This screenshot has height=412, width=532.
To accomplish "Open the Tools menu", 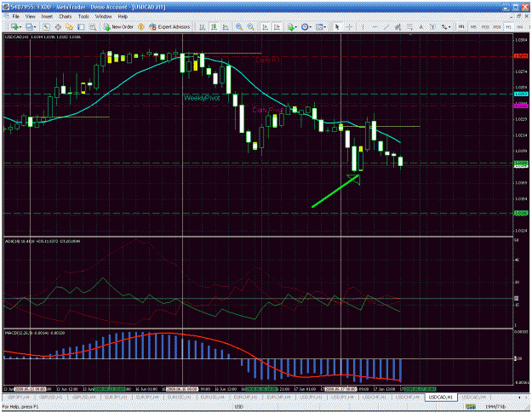I will pyautogui.click(x=83, y=16).
